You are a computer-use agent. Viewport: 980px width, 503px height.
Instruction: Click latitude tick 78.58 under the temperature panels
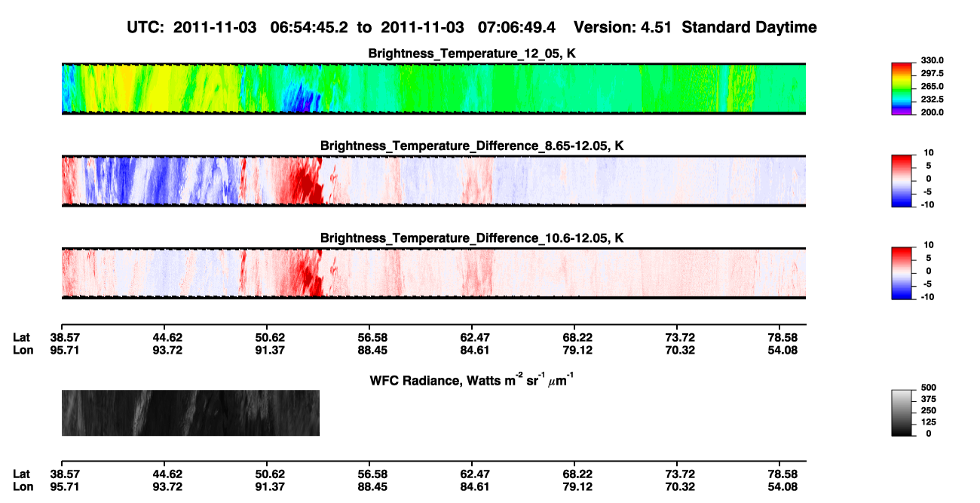(x=783, y=337)
